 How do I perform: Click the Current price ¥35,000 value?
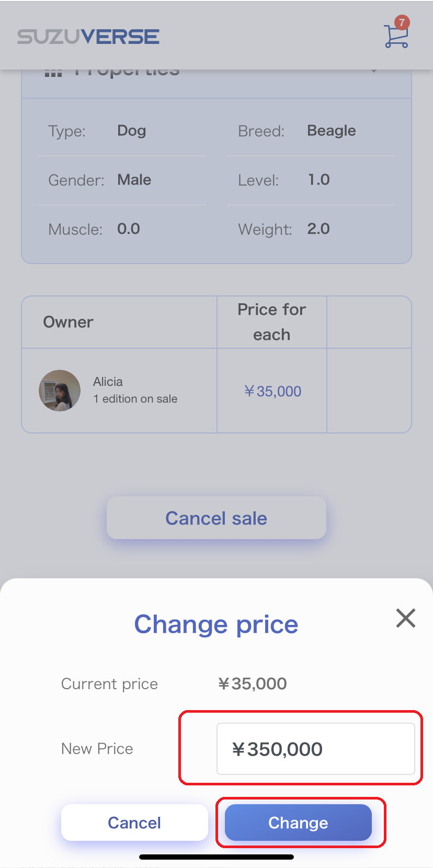pyautogui.click(x=253, y=684)
